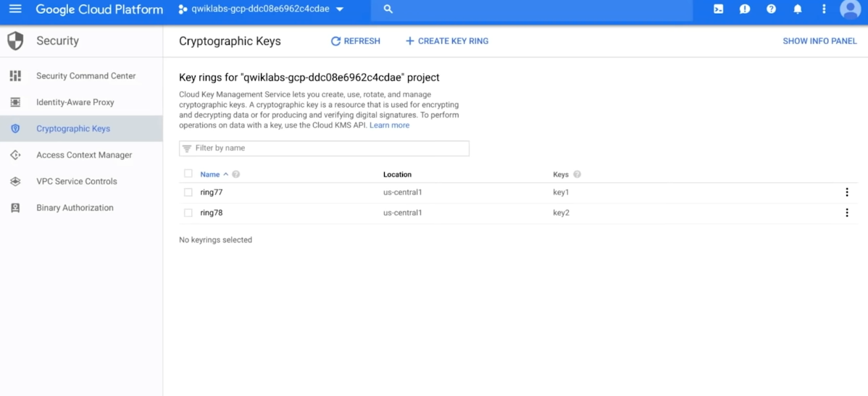Open the more actions menu for ring77

846,193
